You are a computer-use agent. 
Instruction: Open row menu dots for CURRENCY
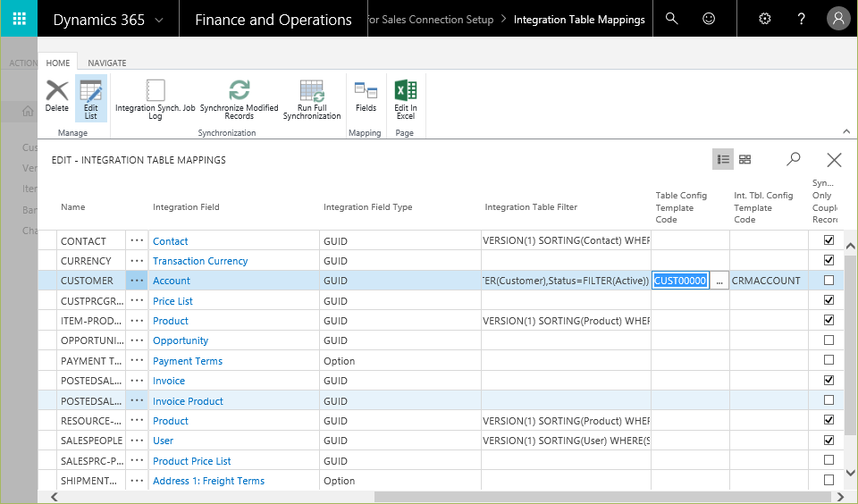(137, 260)
